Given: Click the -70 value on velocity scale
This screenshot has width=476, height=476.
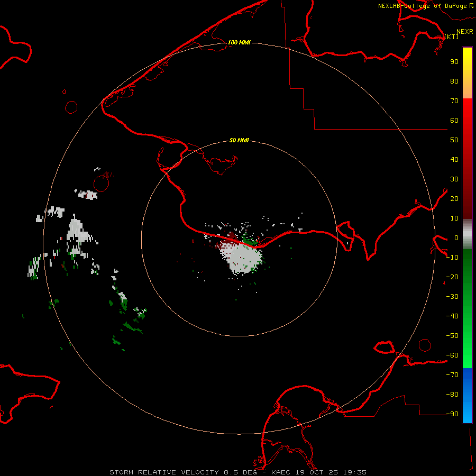Looking at the screenshot, I should click(x=452, y=375).
